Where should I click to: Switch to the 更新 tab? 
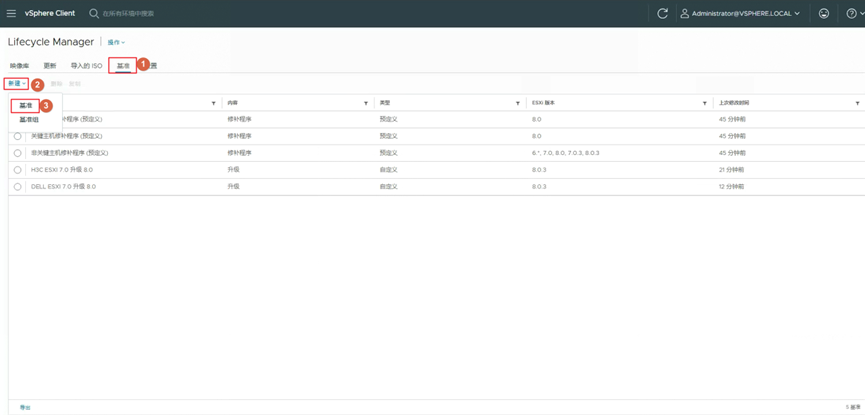(x=50, y=66)
